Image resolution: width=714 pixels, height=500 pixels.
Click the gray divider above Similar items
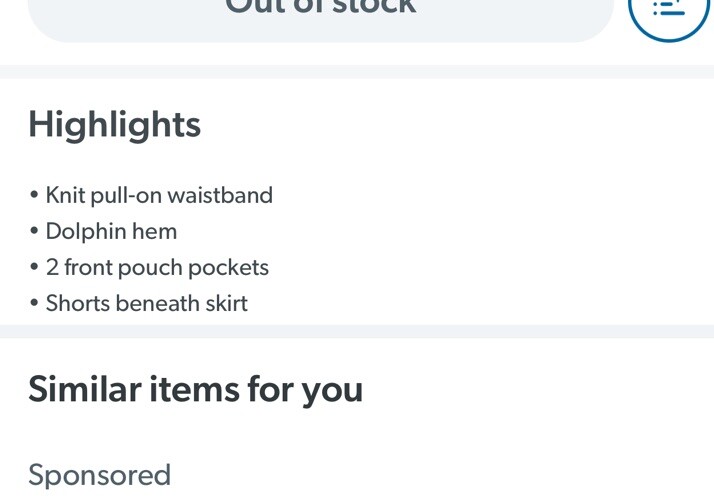click(357, 331)
